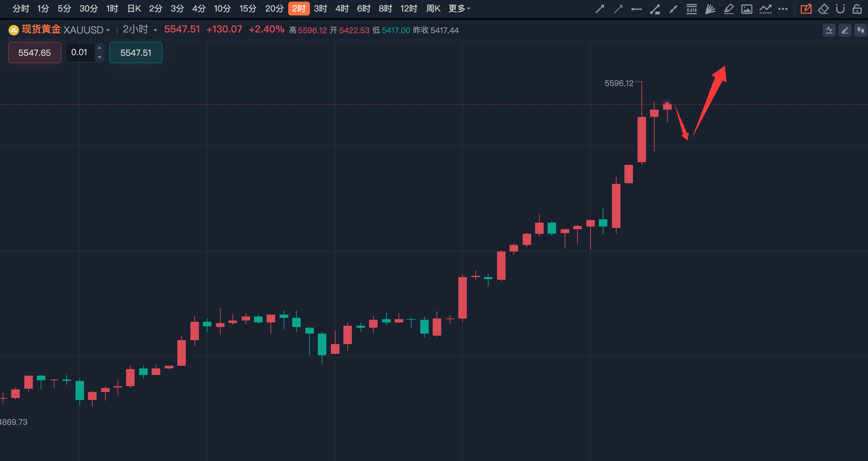Switch to the 4时 timeframe tab

coord(342,9)
